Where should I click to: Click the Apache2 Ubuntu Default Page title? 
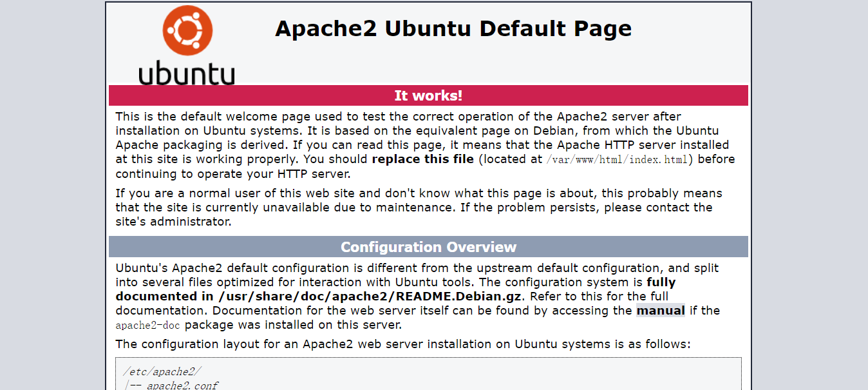[453, 29]
